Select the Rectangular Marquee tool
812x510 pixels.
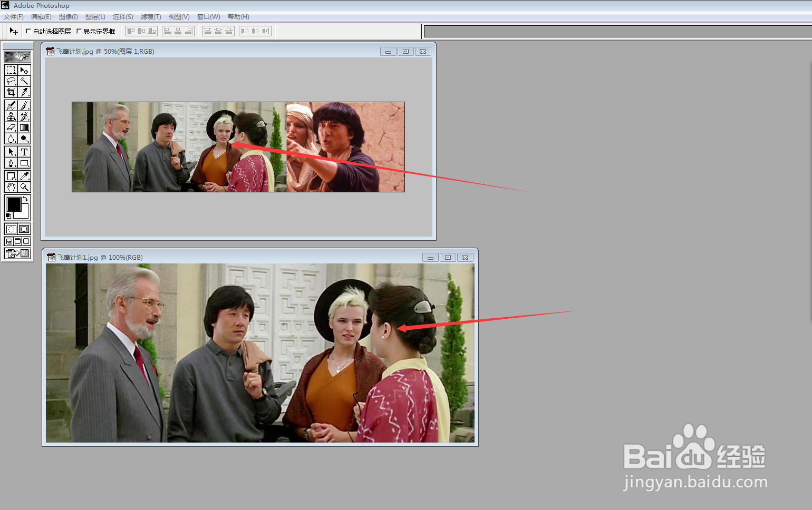(x=11, y=70)
